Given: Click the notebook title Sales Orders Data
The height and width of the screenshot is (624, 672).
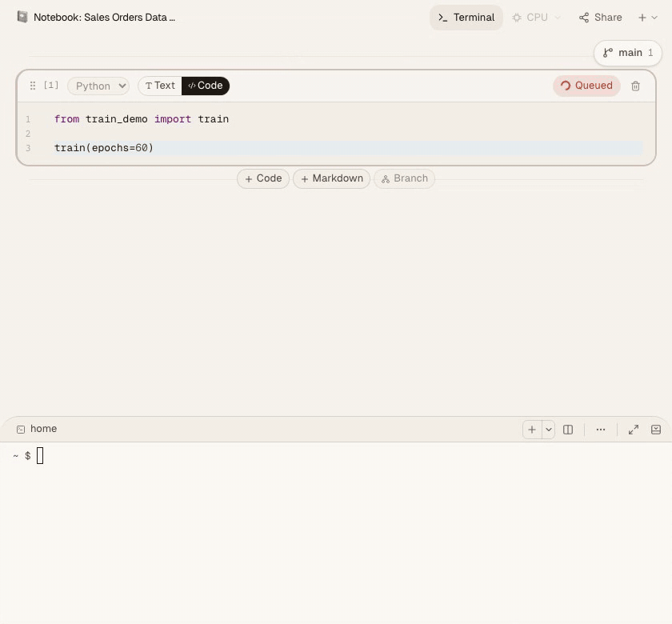Looking at the screenshot, I should click(x=104, y=18).
